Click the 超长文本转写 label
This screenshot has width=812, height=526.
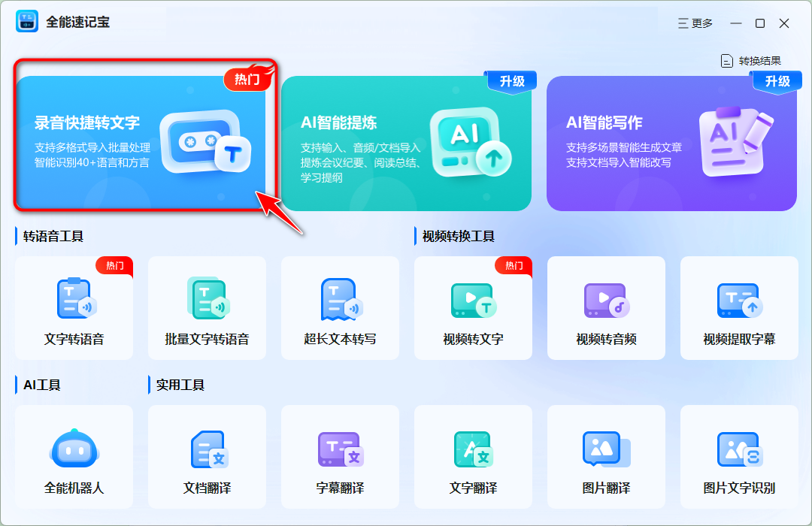(x=341, y=339)
